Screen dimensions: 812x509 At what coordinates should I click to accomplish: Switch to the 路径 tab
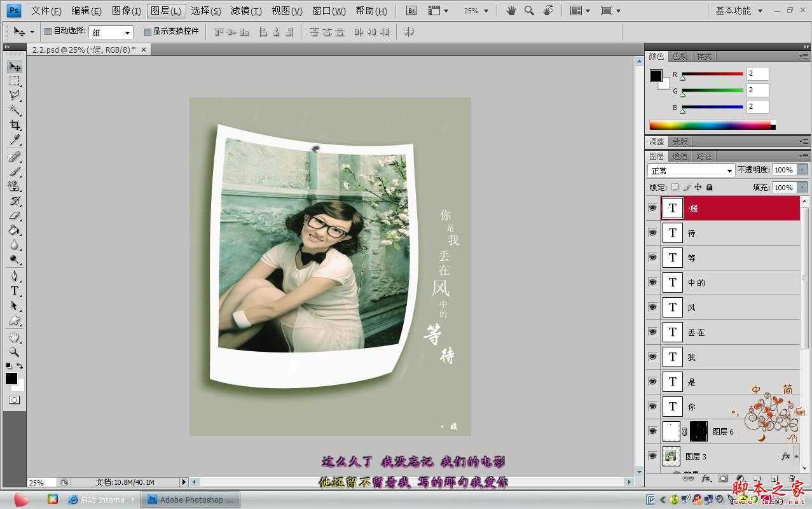[704, 156]
